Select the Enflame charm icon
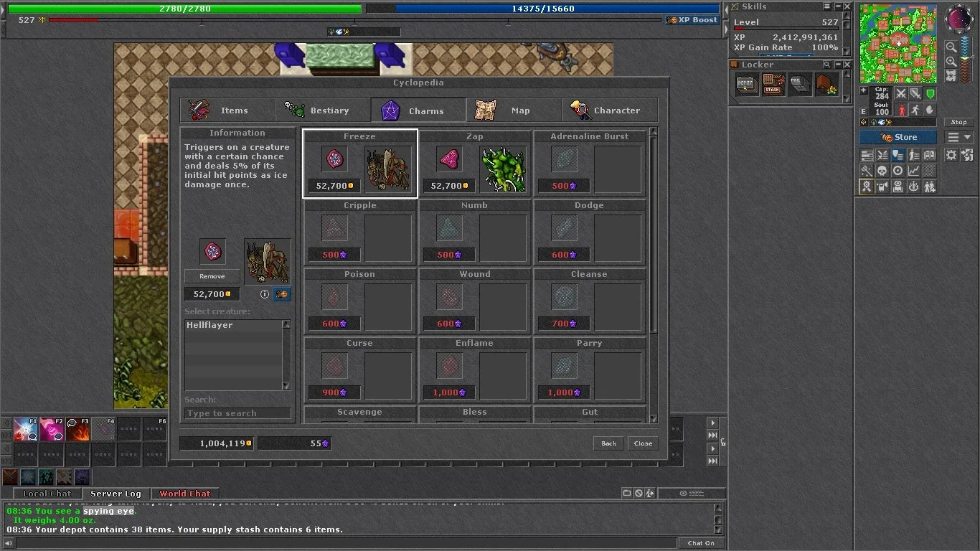 pos(449,366)
